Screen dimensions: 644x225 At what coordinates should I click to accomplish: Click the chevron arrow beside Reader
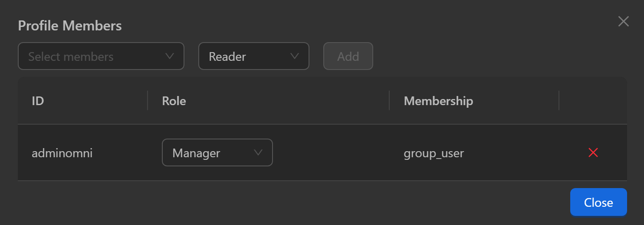pos(294,56)
